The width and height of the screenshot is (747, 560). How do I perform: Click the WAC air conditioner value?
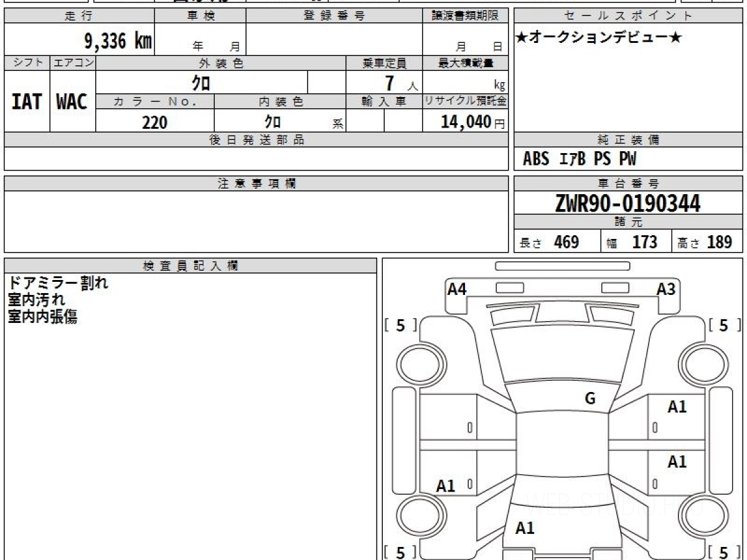72,102
